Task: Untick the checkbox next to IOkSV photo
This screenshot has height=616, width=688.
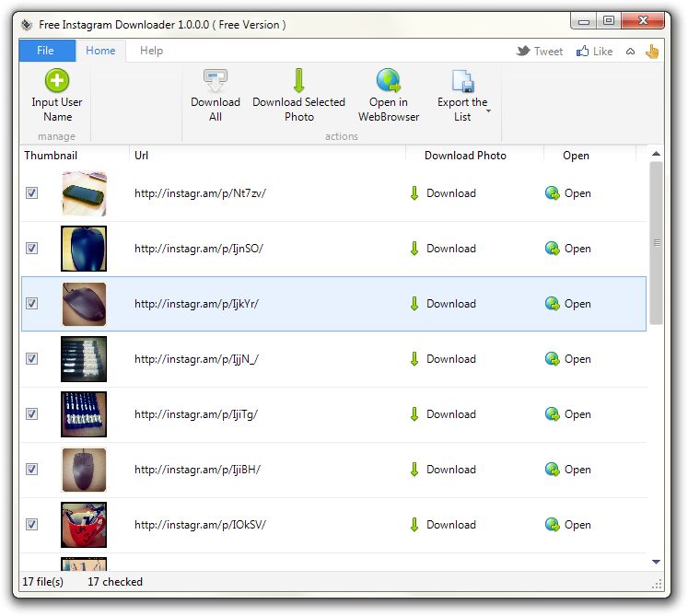Action: [x=32, y=525]
